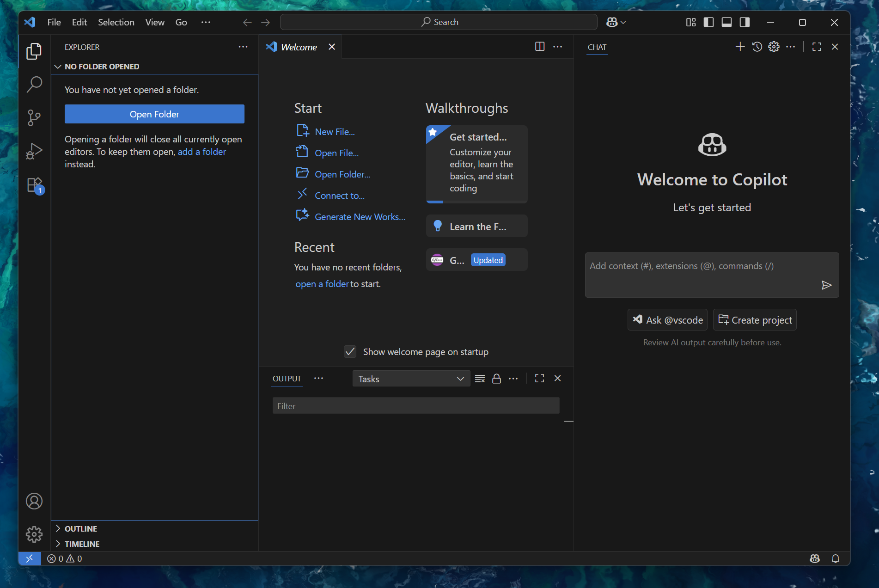This screenshot has height=588, width=879.
Task: Open the Go menu
Action: coord(181,22)
